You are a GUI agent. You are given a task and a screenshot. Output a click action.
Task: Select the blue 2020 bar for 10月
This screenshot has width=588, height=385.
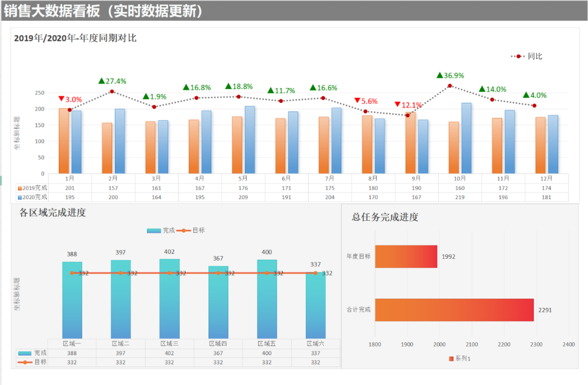point(467,139)
